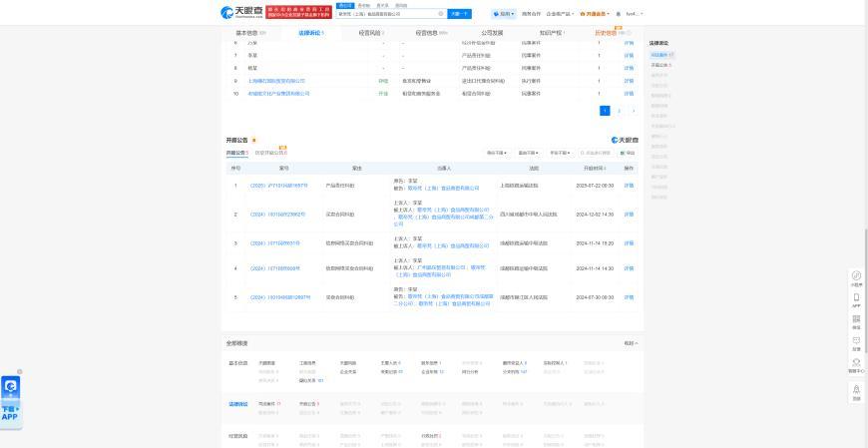Open the 案由不限 case cause filter
Image resolution: width=868 pixels, height=448 pixels.
[528, 153]
